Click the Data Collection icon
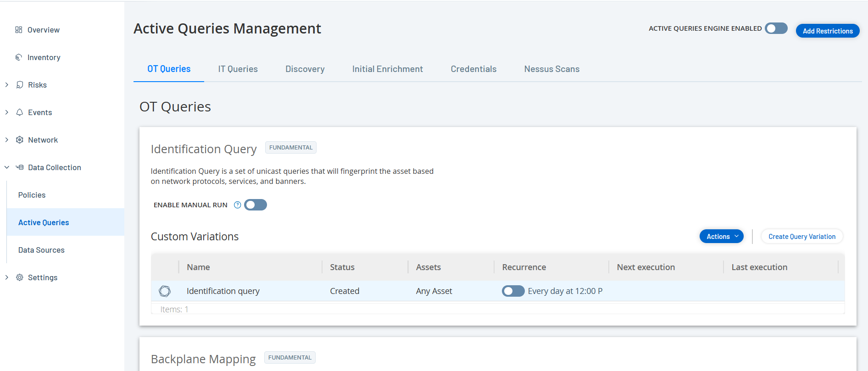The image size is (868, 371). 20,167
